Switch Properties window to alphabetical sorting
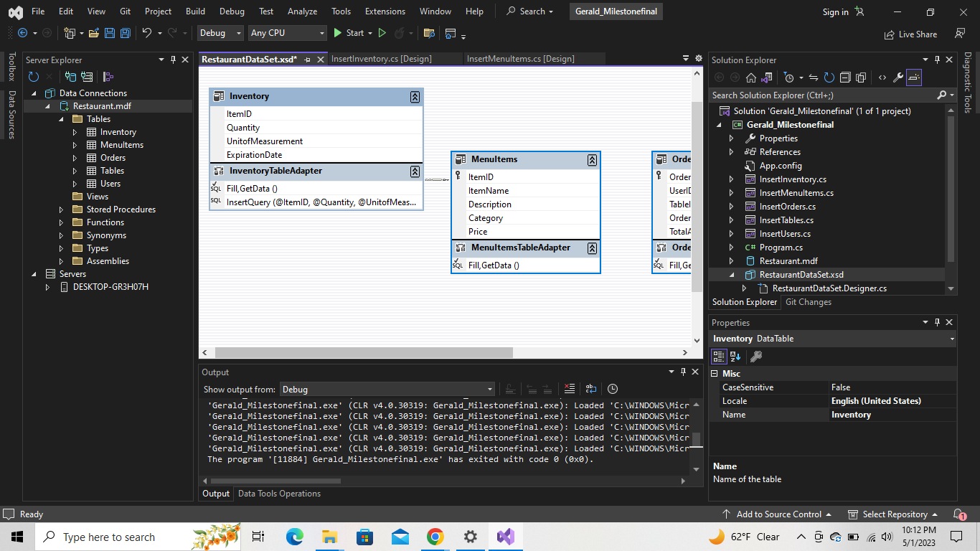 click(734, 357)
